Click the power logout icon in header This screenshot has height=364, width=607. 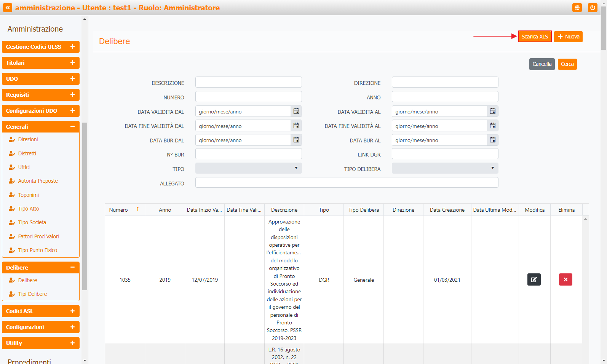pos(593,8)
